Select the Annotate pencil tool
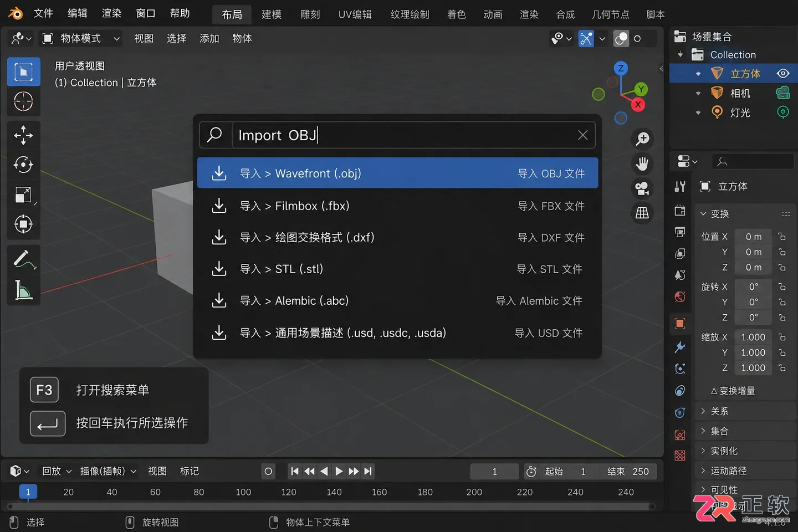Viewport: 798px width, 532px height. click(x=23, y=259)
